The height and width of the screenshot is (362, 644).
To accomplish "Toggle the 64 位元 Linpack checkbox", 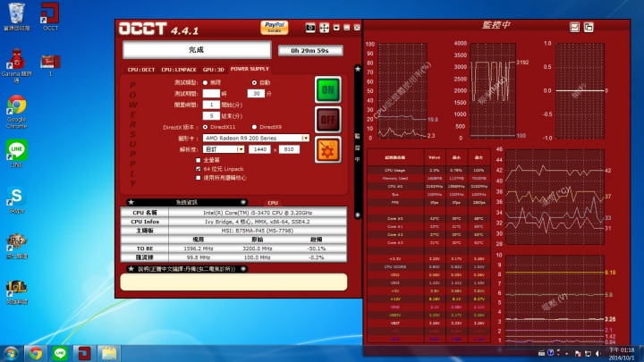I will coord(199,169).
